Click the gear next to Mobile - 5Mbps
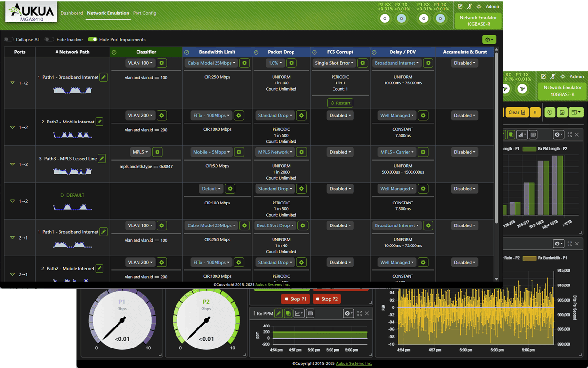 click(239, 152)
